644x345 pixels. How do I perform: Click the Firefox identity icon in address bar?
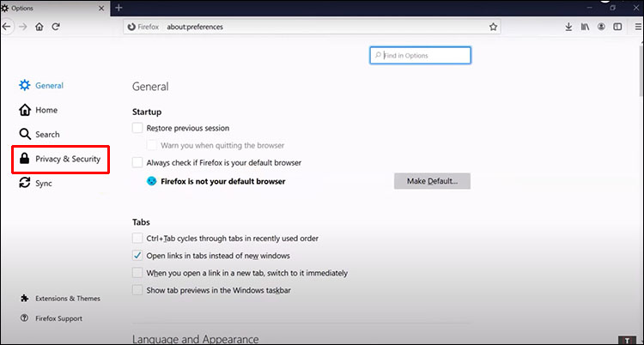[131, 27]
